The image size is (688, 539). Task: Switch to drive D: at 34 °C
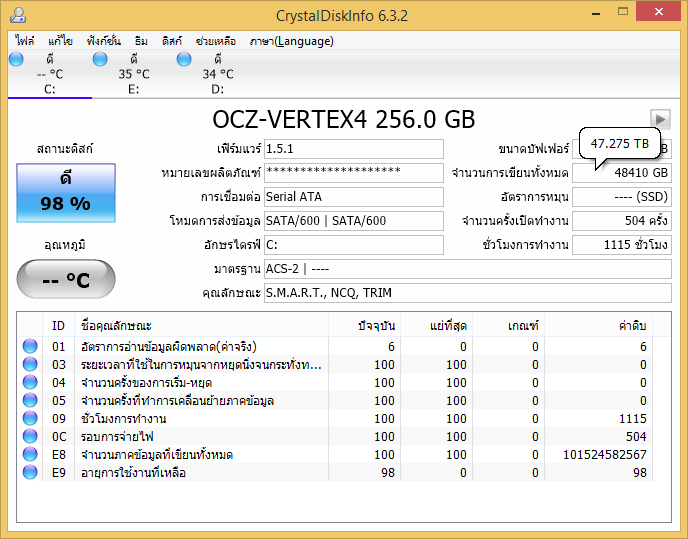click(218, 74)
